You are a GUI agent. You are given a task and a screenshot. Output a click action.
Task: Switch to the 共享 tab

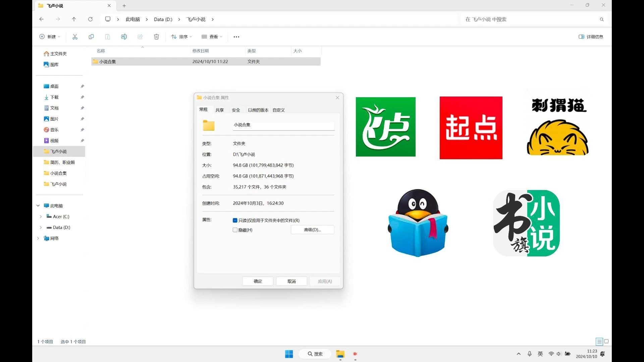coord(219,110)
